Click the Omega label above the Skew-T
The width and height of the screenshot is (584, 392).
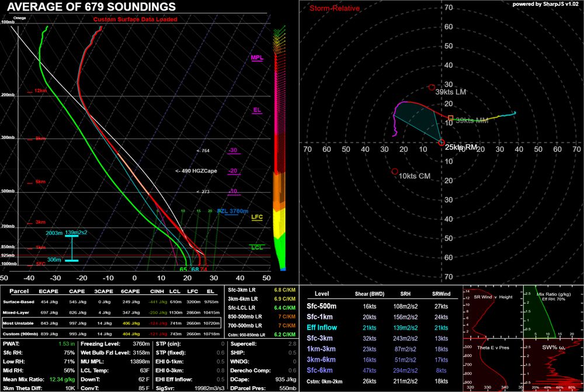point(19,18)
